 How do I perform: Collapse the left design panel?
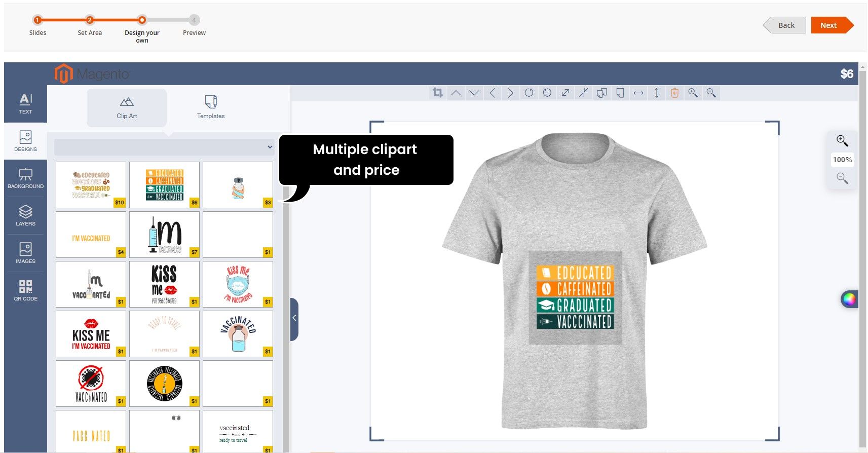pyautogui.click(x=294, y=319)
